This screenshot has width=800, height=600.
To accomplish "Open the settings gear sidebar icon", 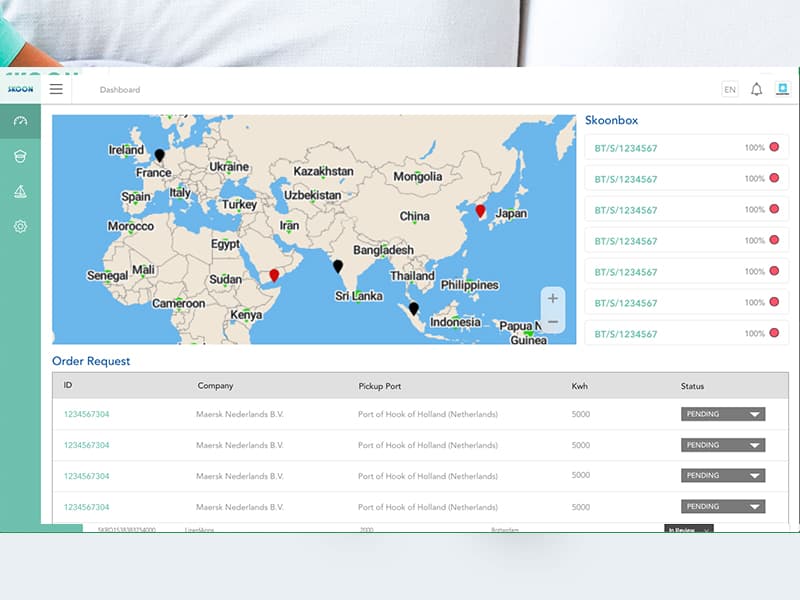I will click(20, 226).
